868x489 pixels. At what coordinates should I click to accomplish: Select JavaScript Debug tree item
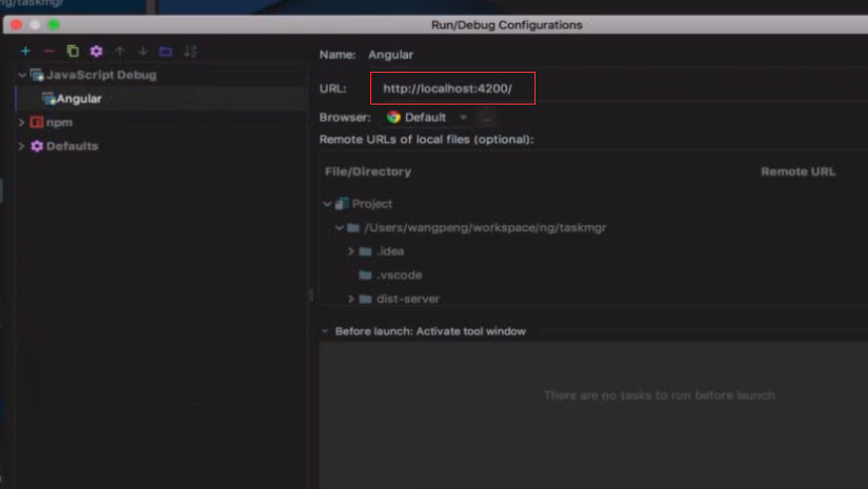[102, 75]
